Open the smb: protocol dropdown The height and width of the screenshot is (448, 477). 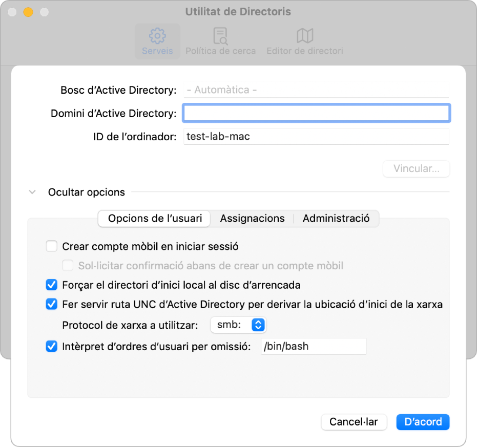[x=238, y=325]
